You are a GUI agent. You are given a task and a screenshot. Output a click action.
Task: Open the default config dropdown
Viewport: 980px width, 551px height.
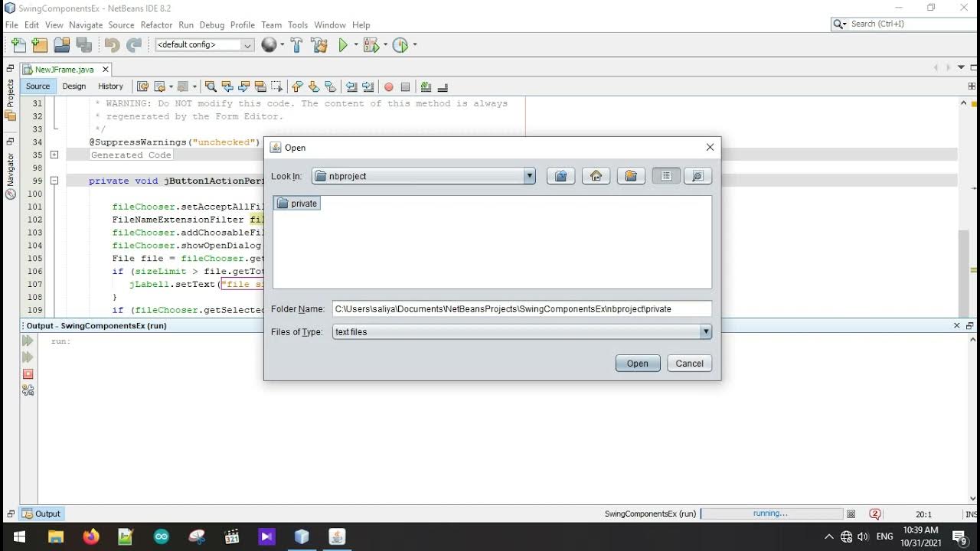pos(204,45)
